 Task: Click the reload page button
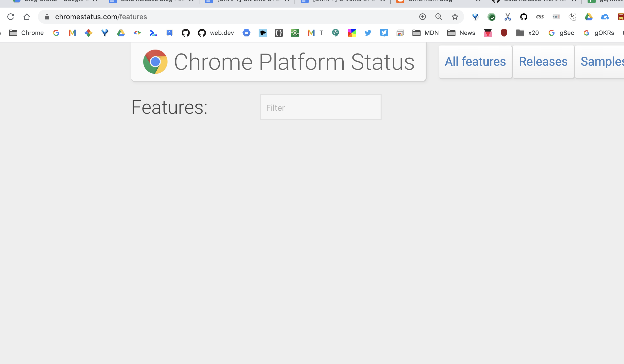[x=11, y=17]
